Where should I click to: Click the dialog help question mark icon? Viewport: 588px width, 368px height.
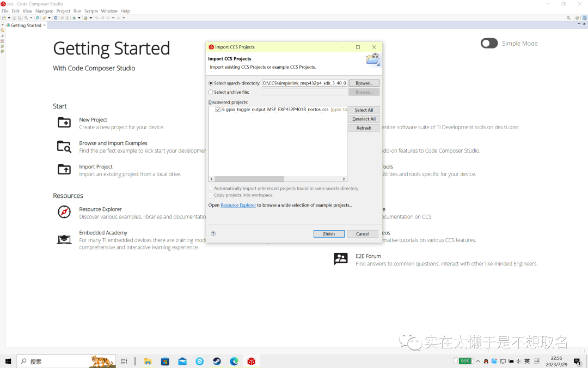coord(213,234)
